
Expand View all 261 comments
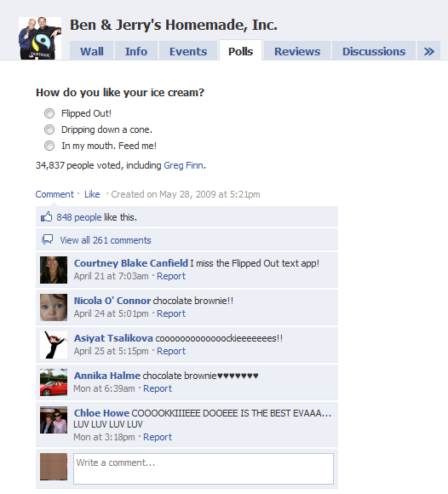(106, 240)
